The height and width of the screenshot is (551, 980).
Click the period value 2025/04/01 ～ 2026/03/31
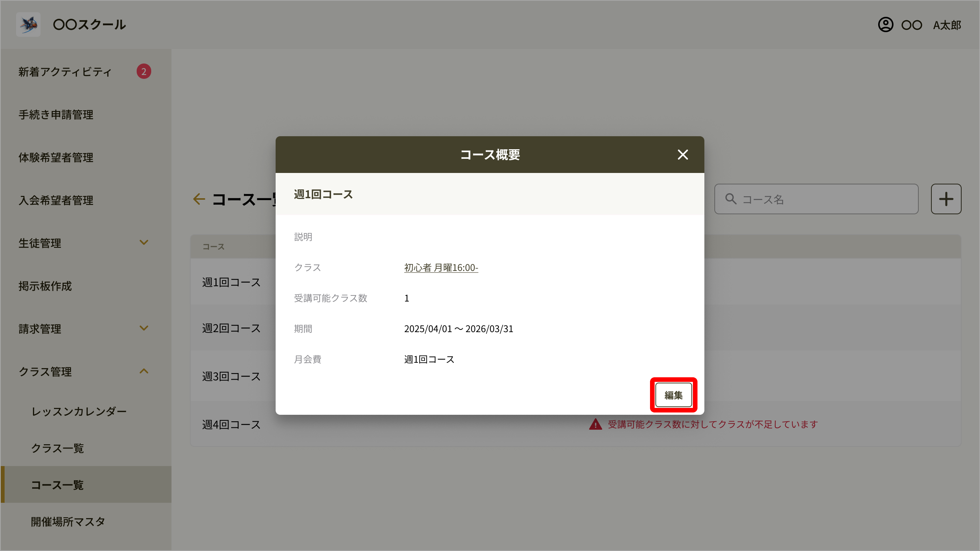tap(459, 329)
